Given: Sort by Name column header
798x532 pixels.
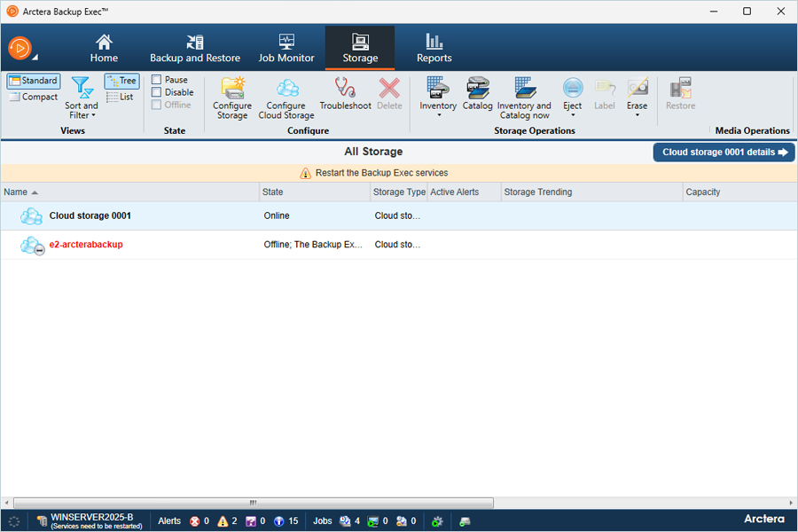Looking at the screenshot, I should [x=129, y=192].
